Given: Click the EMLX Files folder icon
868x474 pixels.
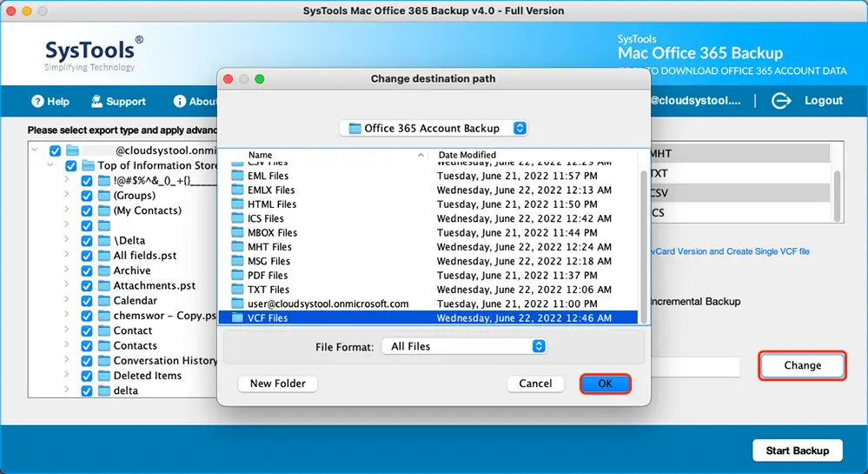Looking at the screenshot, I should click(x=237, y=190).
